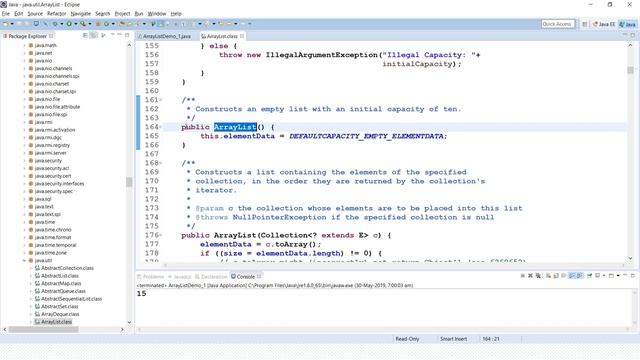Open the Navigate menu
The width and height of the screenshot is (640, 360).
tap(80, 13)
